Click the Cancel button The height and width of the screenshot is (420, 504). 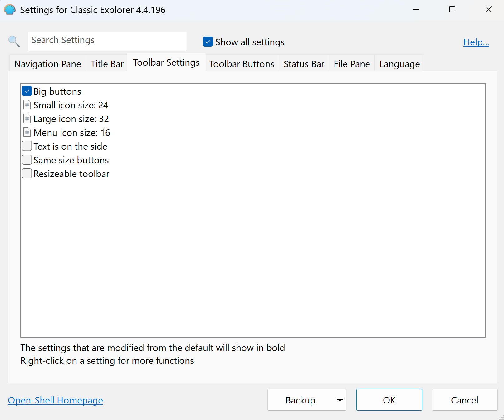coord(464,400)
